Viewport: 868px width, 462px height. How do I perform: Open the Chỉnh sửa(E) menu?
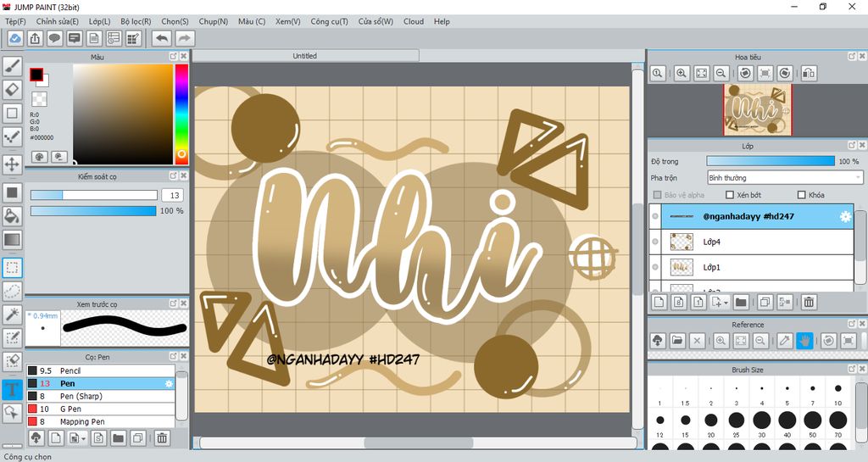(58, 21)
